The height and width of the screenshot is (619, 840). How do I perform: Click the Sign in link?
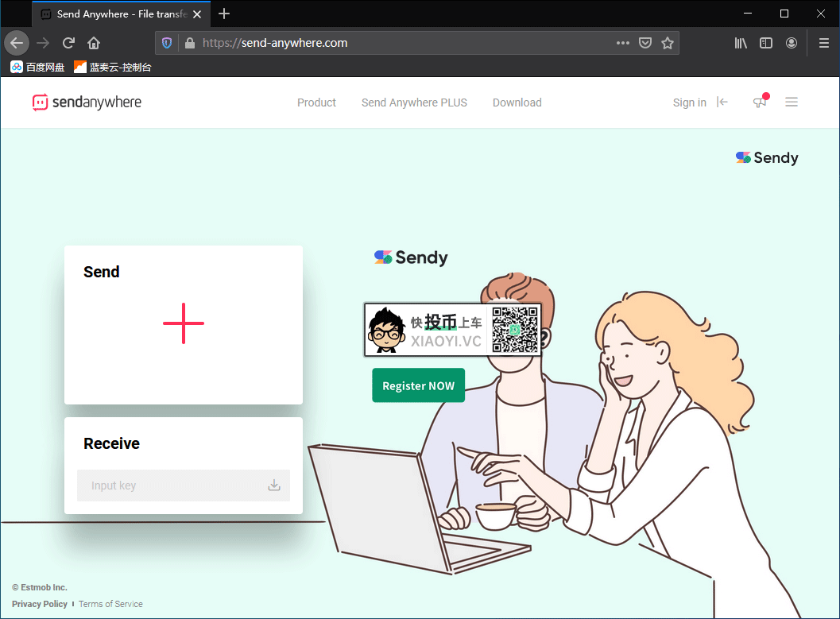coord(690,103)
